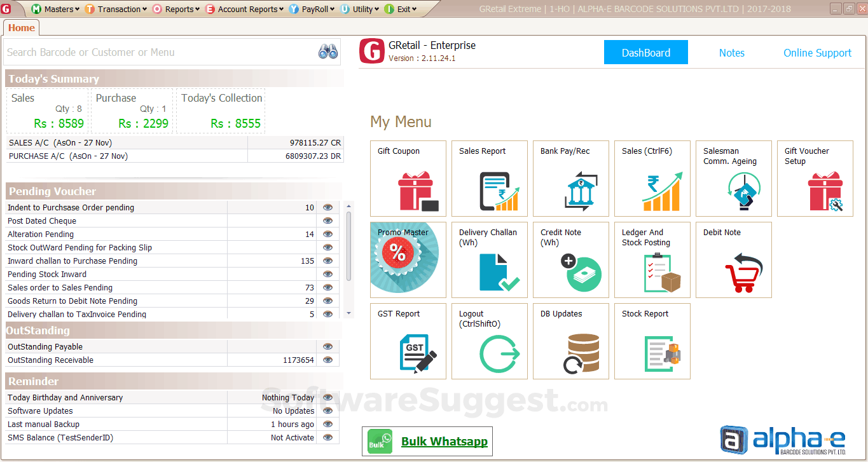
Task: Click Pending Voucher scroll up arrow
Action: tap(348, 206)
